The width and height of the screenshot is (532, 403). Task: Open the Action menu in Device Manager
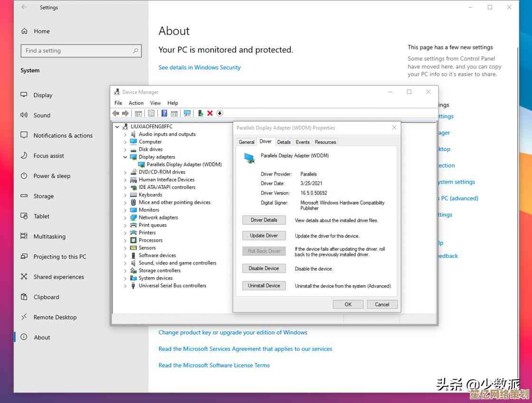(136, 103)
